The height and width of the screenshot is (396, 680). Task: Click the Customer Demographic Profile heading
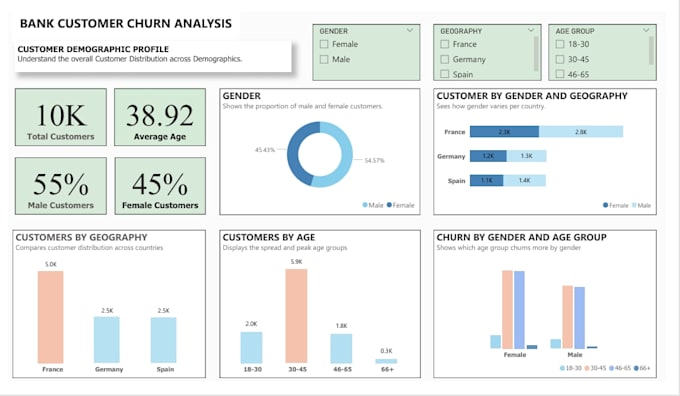pos(93,49)
